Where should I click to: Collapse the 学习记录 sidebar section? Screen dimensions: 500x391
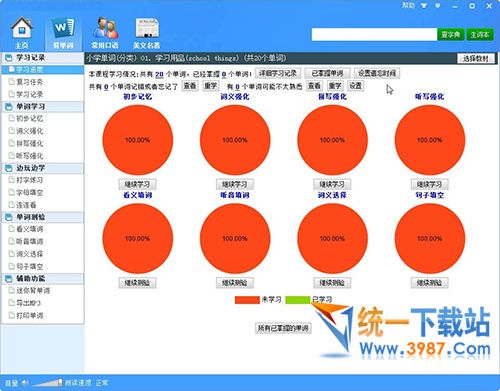point(43,58)
